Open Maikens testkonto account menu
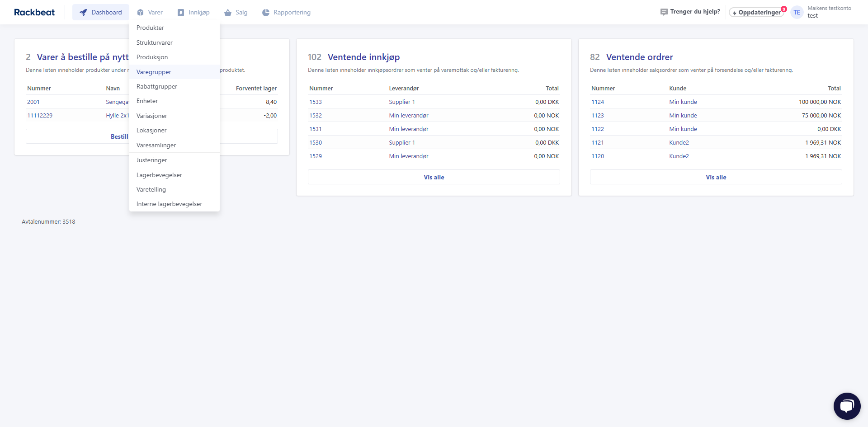 829,12
